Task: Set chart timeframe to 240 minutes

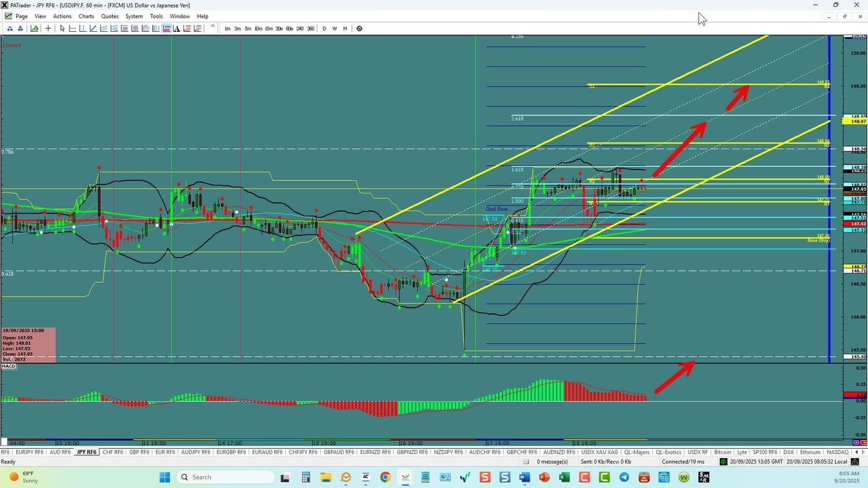Action: (300, 28)
